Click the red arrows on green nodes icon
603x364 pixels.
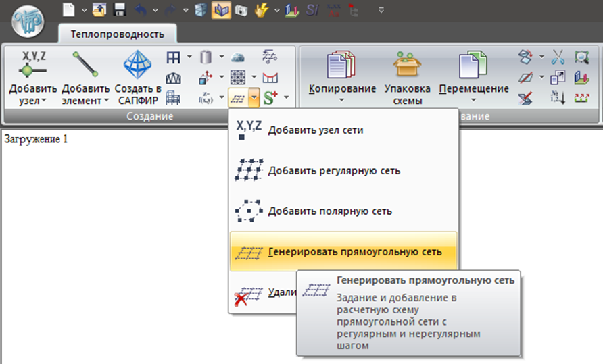[582, 98]
